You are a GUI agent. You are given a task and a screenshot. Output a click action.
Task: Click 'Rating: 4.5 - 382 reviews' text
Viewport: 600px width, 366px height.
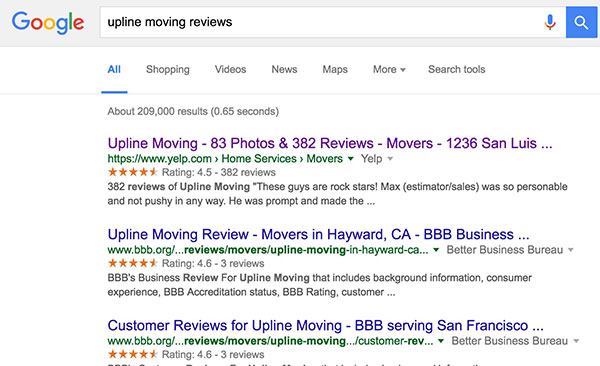(x=218, y=173)
